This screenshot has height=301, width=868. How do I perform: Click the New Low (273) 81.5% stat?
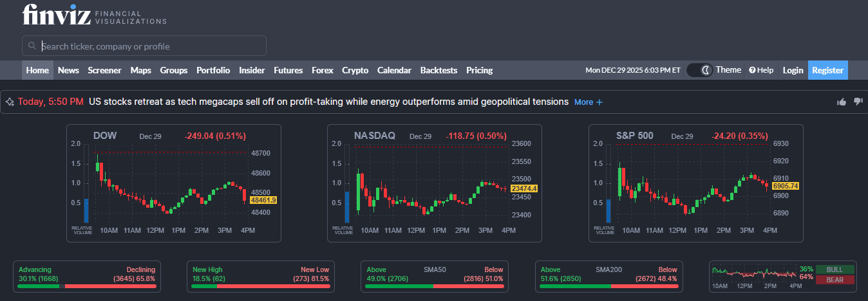tap(312, 274)
